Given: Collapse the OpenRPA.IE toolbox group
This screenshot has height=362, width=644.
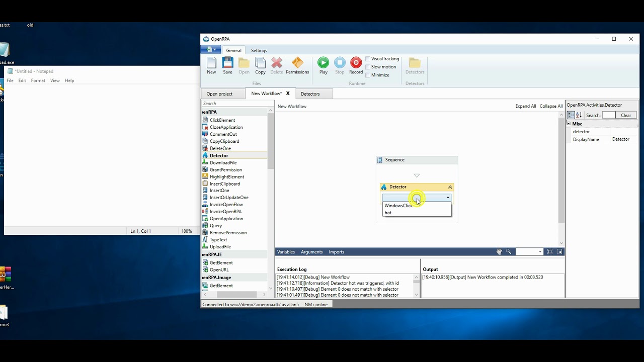Looking at the screenshot, I should (234, 254).
